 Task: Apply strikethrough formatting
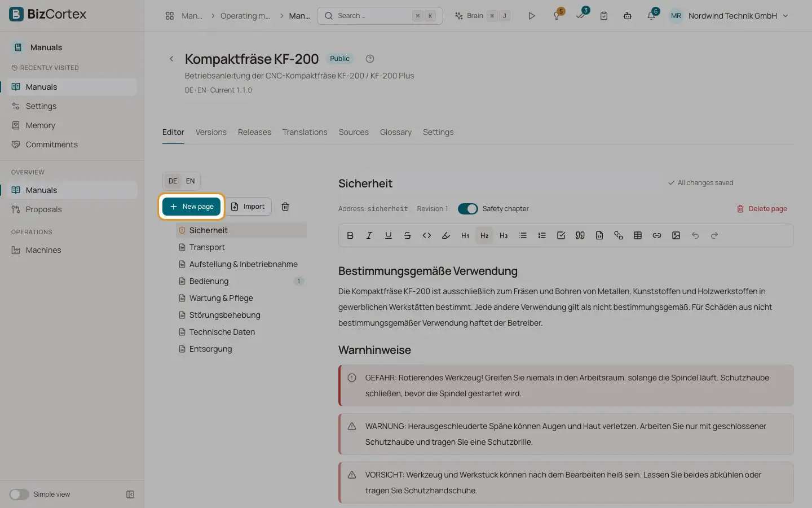coord(408,235)
